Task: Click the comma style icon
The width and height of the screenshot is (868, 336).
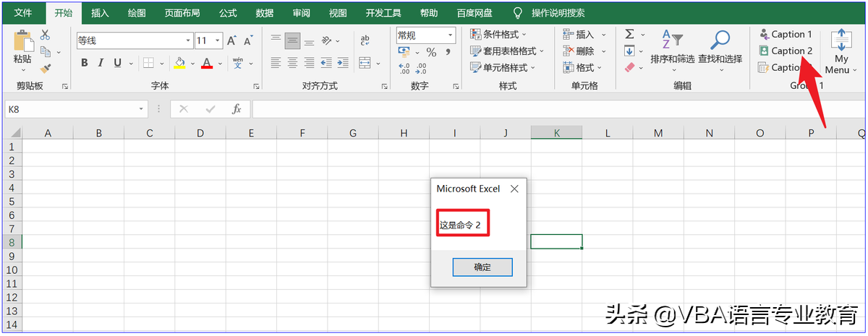Action: [x=448, y=52]
